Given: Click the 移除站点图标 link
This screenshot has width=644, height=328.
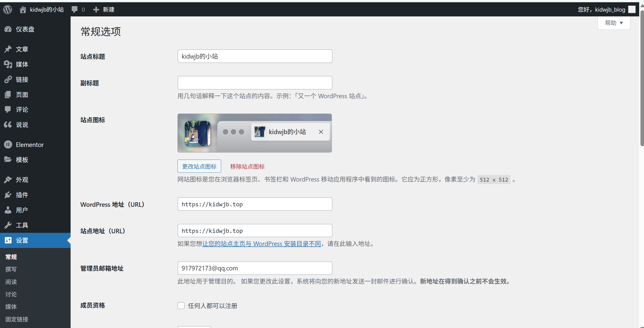Looking at the screenshot, I should click(247, 166).
